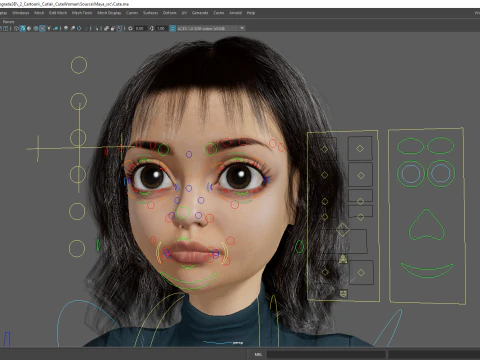This screenshot has width=480, height=360.
Task: Open the Mesh menu
Action: (x=39, y=13)
